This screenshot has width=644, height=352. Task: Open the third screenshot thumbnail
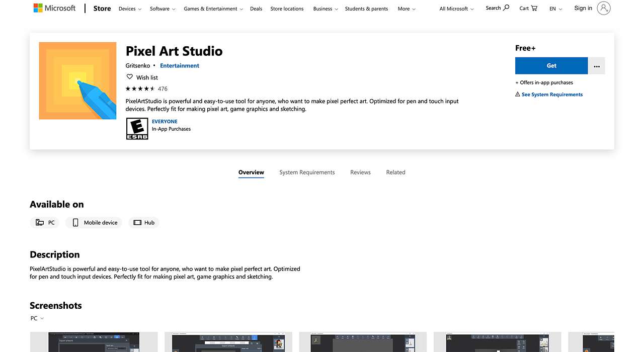pos(363,342)
